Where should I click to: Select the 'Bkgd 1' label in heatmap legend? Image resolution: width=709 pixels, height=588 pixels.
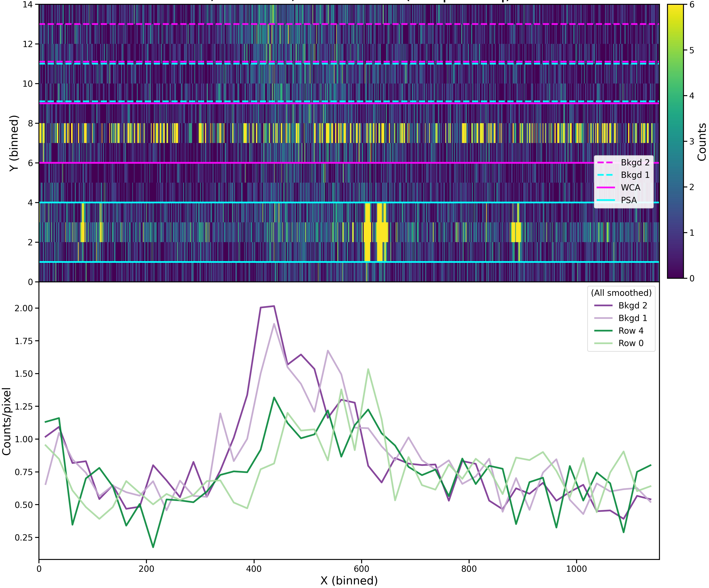[x=635, y=175]
